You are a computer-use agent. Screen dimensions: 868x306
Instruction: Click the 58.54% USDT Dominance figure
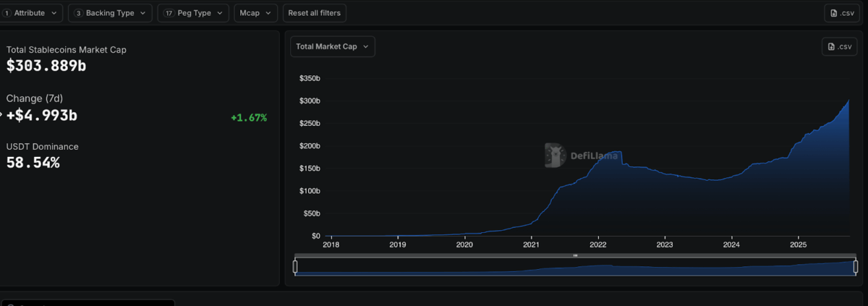point(33,163)
